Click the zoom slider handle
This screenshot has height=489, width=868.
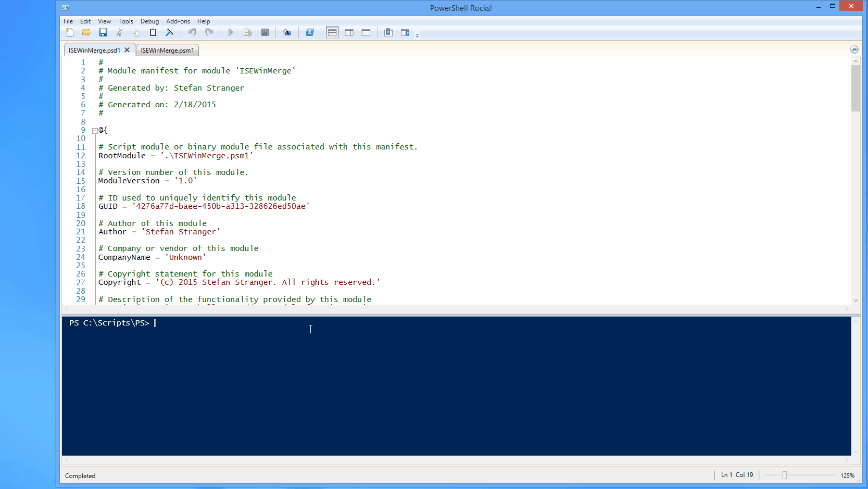(785, 475)
